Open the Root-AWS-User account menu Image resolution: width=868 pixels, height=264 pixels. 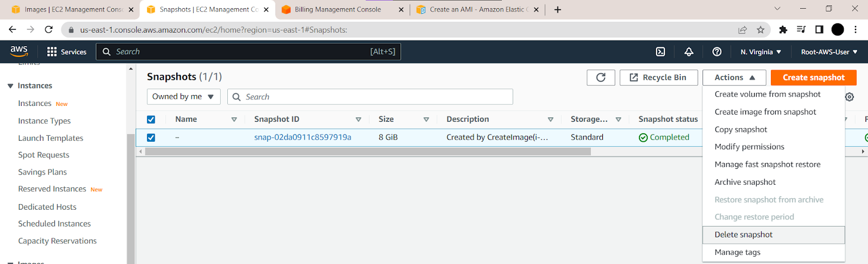pyautogui.click(x=829, y=52)
